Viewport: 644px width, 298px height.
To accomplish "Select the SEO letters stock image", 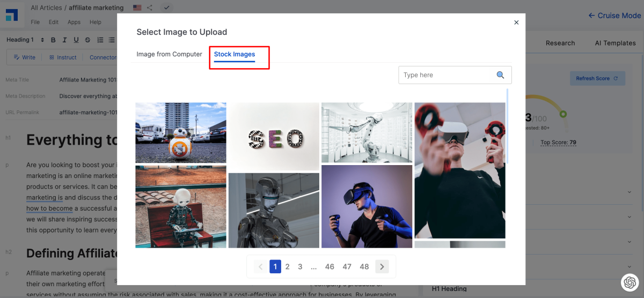I will pyautogui.click(x=274, y=136).
